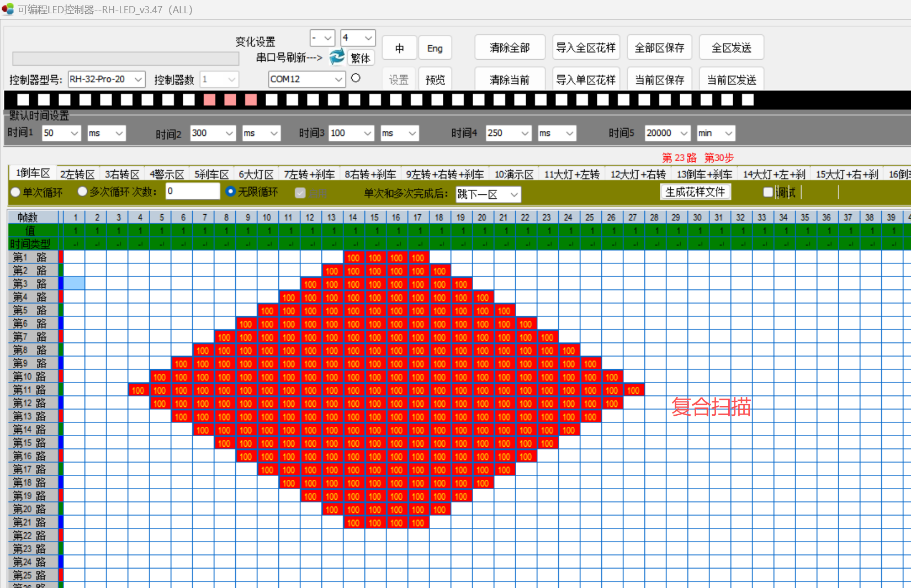Click the 生成花样文件 button
911x588 pixels.
[x=696, y=192]
